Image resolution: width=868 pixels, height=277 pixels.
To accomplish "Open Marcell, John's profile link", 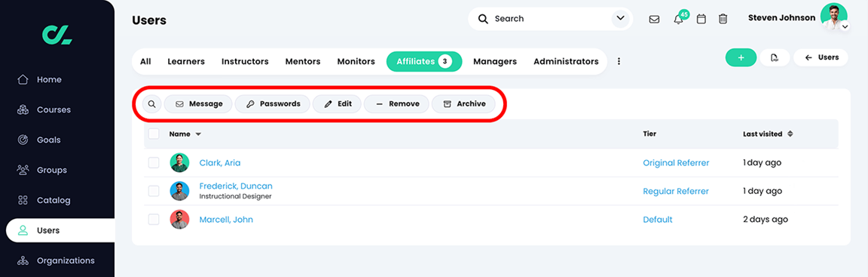I will [x=226, y=220].
